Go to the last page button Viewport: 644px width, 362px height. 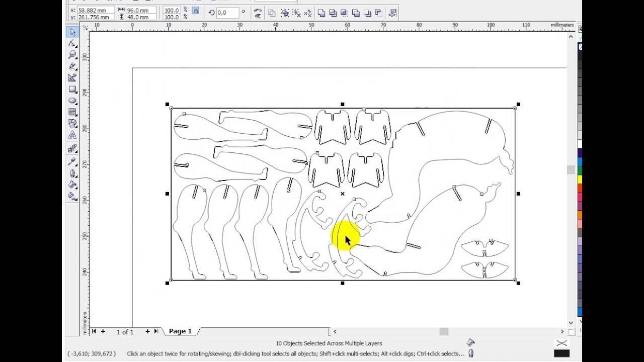pos(156,331)
